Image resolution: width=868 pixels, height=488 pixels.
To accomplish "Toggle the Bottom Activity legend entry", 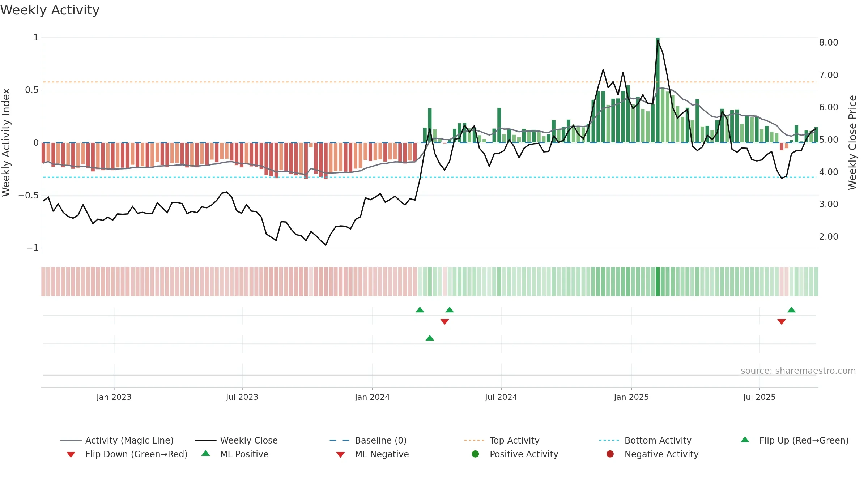I will coord(645,440).
